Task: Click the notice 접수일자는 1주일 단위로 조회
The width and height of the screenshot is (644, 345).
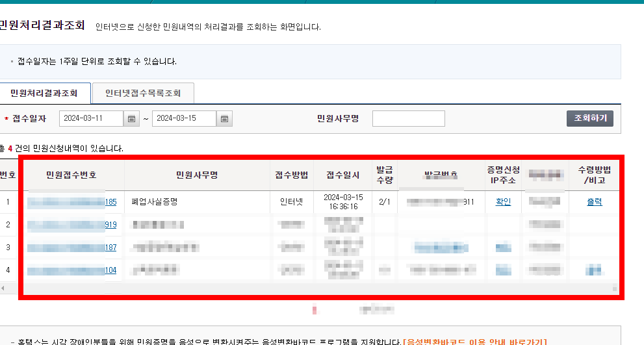Action: click(x=97, y=62)
